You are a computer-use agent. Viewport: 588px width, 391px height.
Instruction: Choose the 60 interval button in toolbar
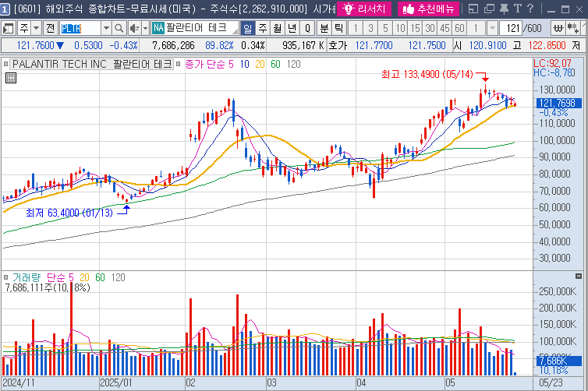pos(460,28)
